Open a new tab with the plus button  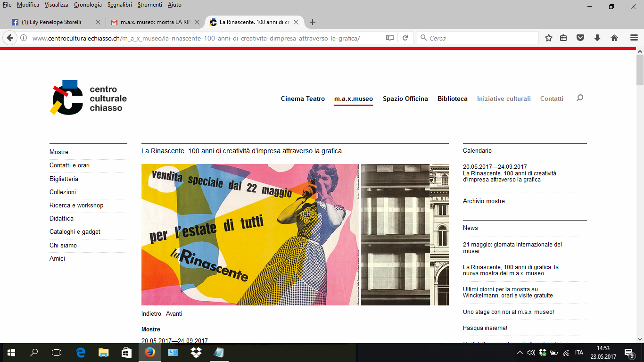tap(312, 22)
